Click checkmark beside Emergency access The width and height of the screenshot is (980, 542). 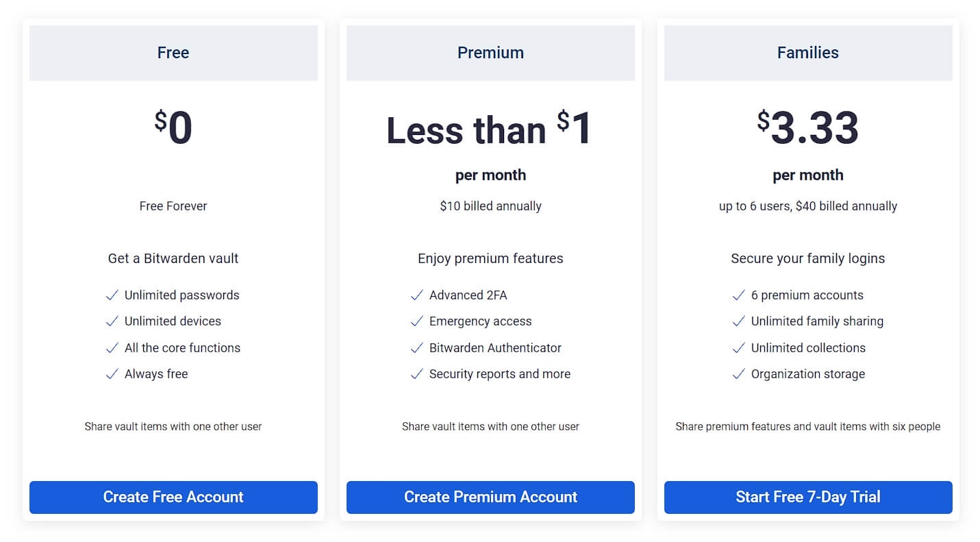pyautogui.click(x=416, y=321)
